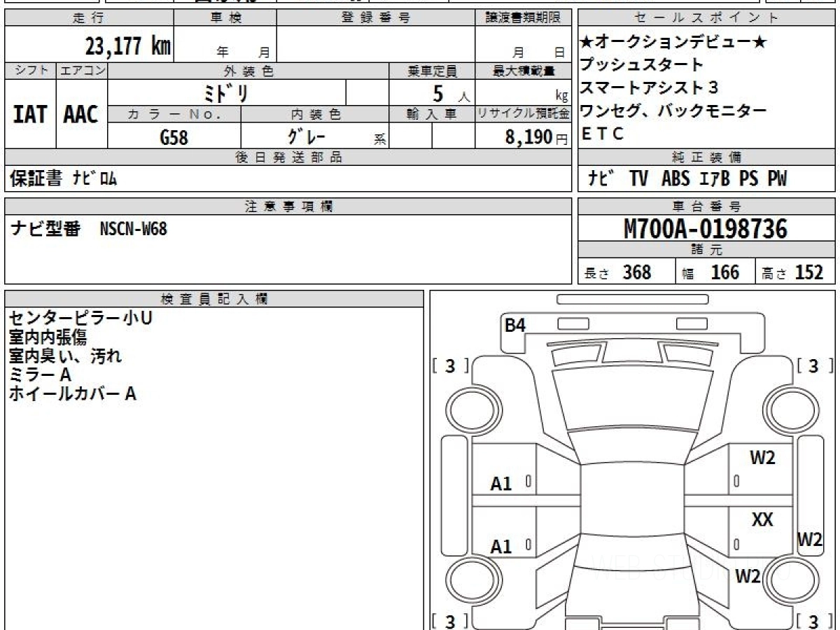
Task: Select the top-left [3] tire rating bracket
Action: pyautogui.click(x=450, y=366)
